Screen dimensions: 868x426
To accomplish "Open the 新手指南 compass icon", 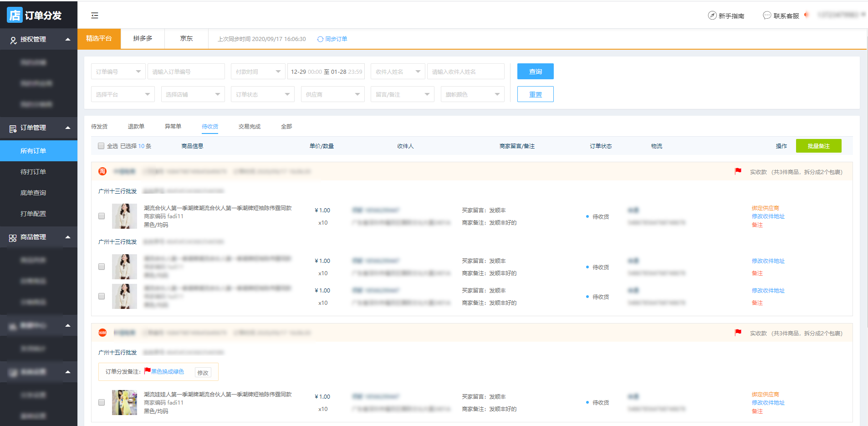I will (x=712, y=15).
